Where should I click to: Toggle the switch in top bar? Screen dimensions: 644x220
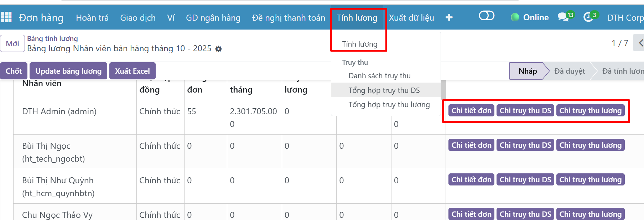(486, 16)
